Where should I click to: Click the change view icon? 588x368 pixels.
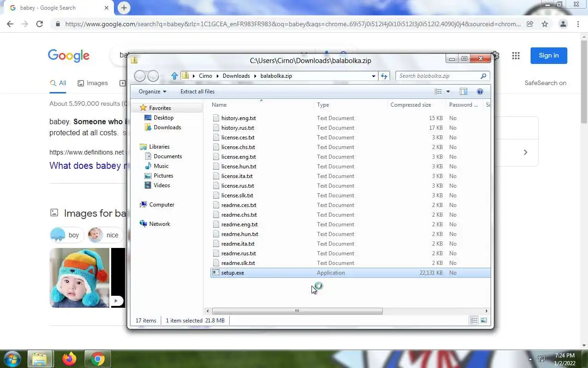tap(438, 92)
